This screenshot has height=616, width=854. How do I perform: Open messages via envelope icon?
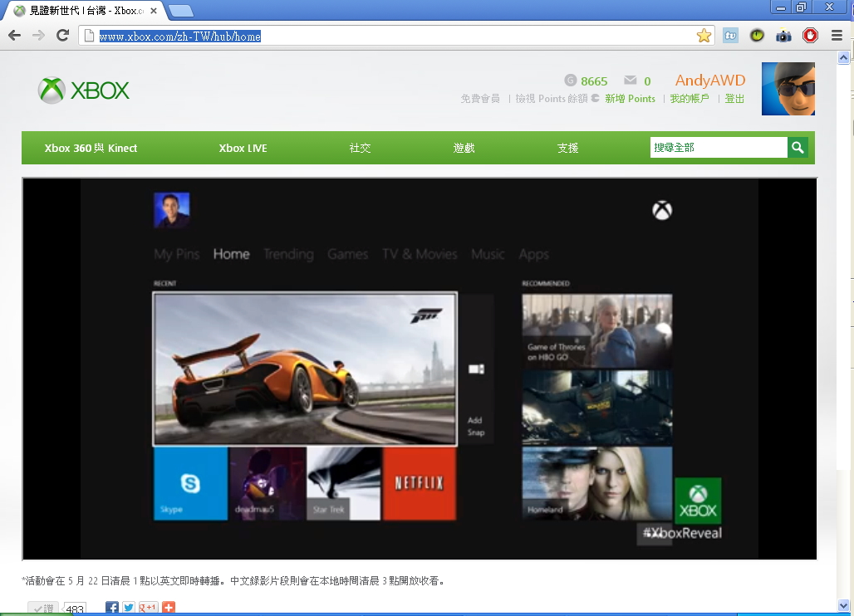(631, 80)
